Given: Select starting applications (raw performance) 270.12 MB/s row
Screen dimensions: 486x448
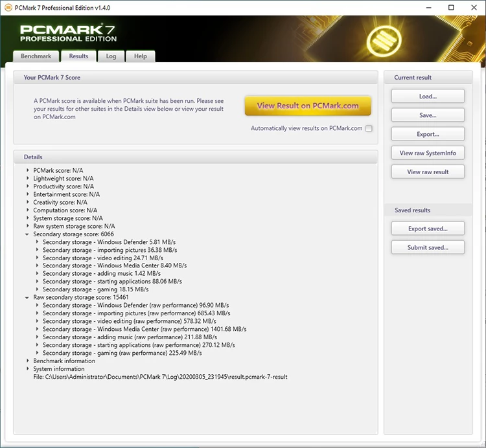Looking at the screenshot, I should 139,345.
